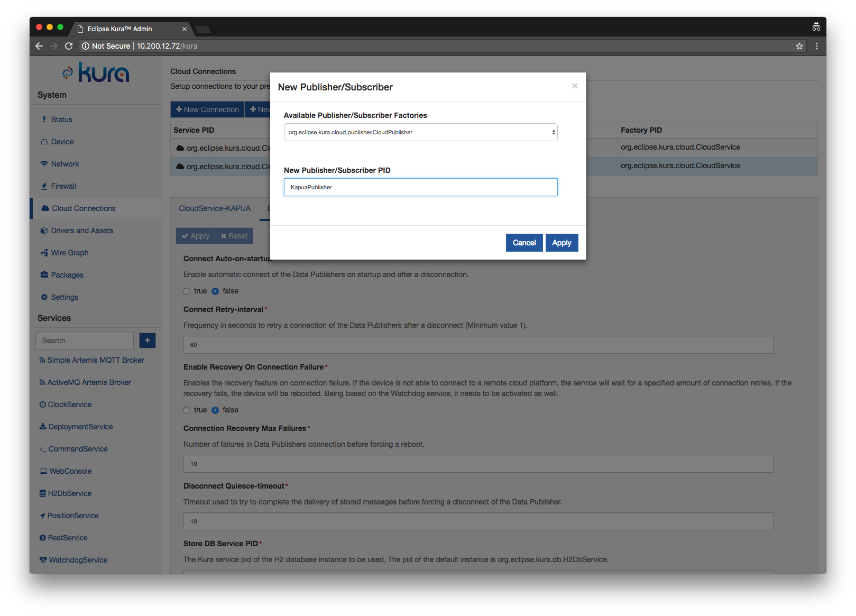Click the Apply button next to Reset
This screenshot has width=856, height=616.
click(x=196, y=236)
